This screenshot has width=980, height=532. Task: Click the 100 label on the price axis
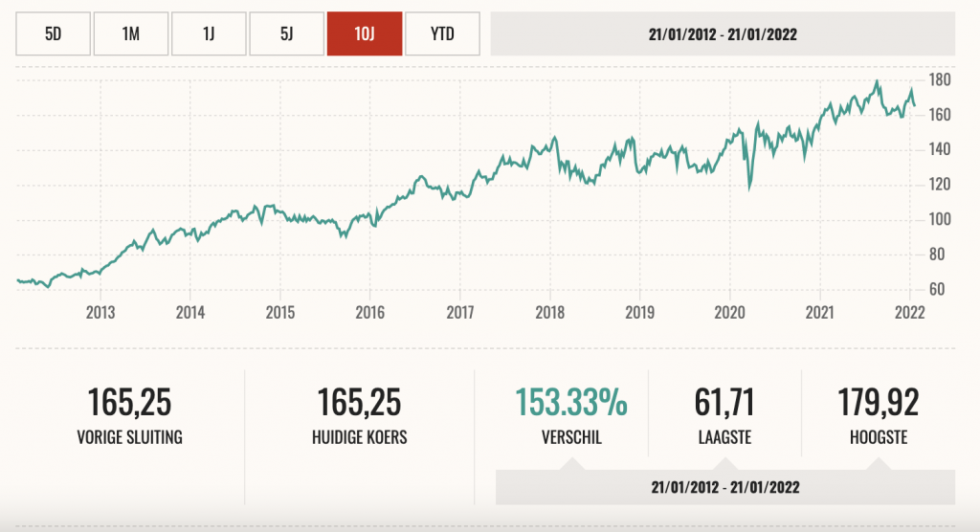pyautogui.click(x=939, y=219)
